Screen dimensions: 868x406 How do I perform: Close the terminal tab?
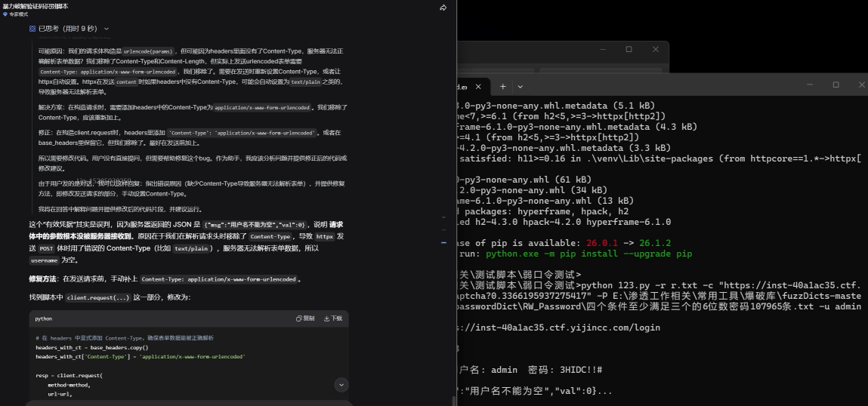[x=478, y=87]
